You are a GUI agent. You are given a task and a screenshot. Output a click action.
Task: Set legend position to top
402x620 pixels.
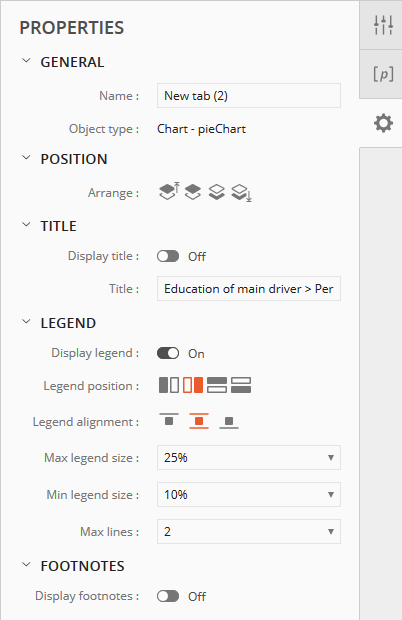click(217, 385)
